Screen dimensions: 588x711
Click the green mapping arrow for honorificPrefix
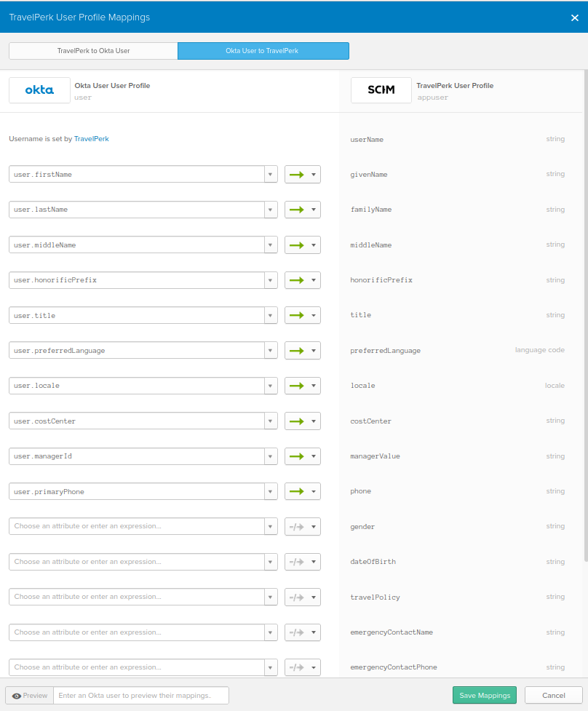pyautogui.click(x=296, y=280)
